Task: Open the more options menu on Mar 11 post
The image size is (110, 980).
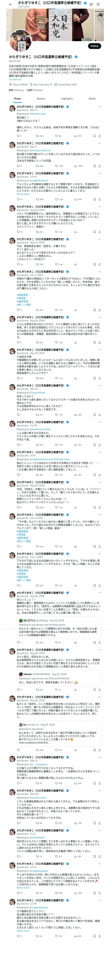Action: point(99,107)
